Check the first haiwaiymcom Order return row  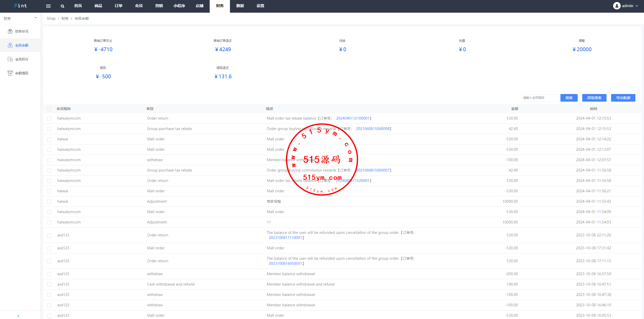pyautogui.click(x=49, y=119)
